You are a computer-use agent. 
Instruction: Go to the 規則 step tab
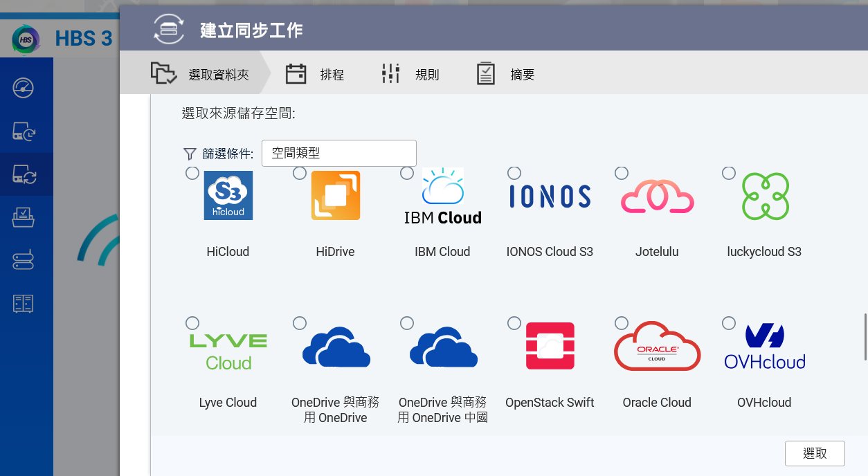[x=410, y=75]
